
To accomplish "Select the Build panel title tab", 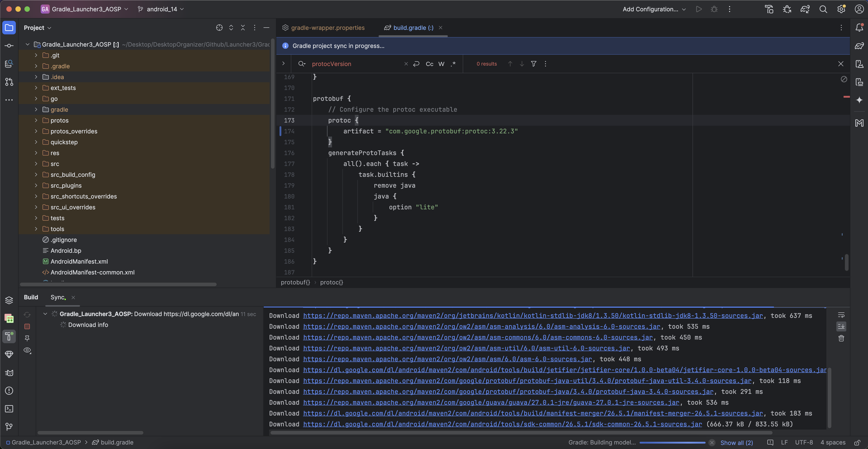I will pos(31,297).
